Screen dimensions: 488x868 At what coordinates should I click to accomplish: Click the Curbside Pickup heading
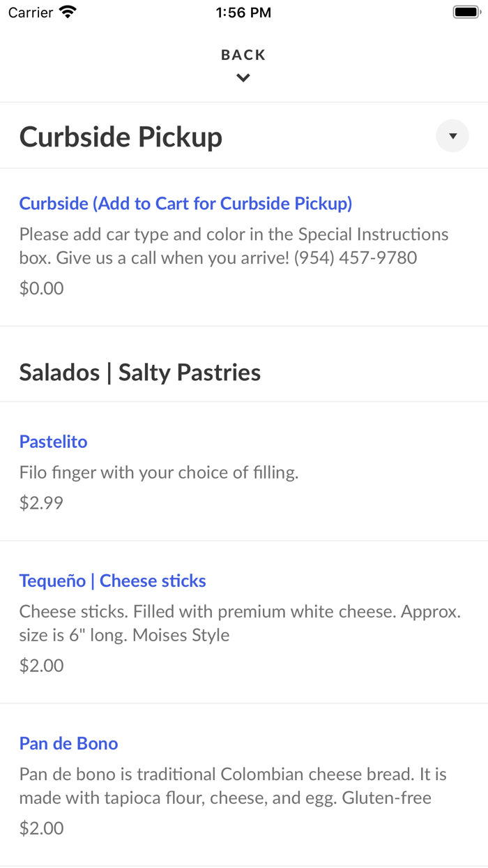coord(120,137)
